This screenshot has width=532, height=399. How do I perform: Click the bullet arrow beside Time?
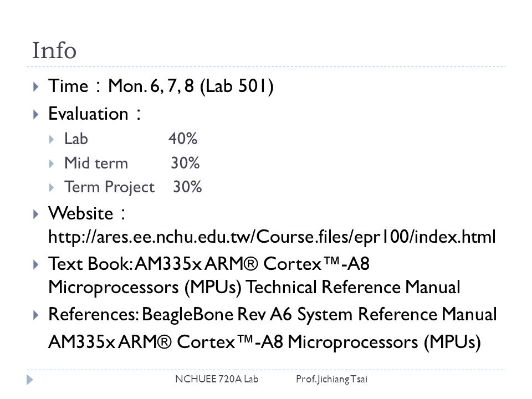[36, 87]
